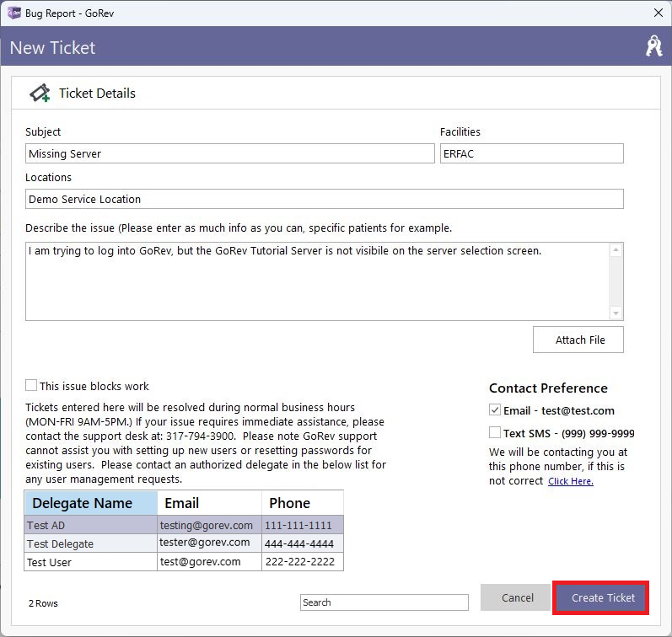Click the Attach File button
This screenshot has width=672, height=637.
pos(578,340)
